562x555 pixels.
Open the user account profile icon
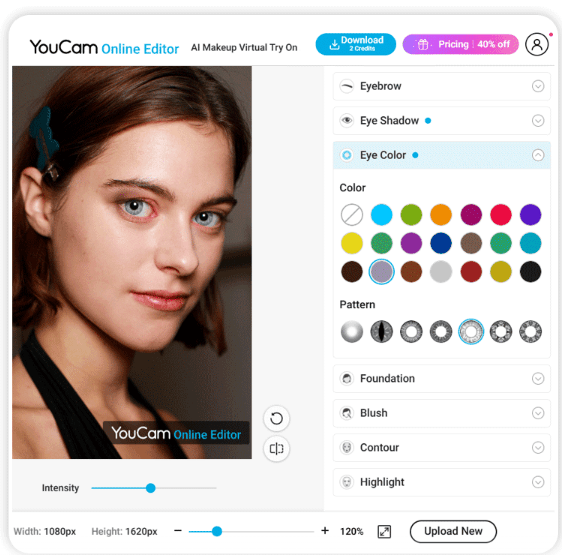point(537,44)
